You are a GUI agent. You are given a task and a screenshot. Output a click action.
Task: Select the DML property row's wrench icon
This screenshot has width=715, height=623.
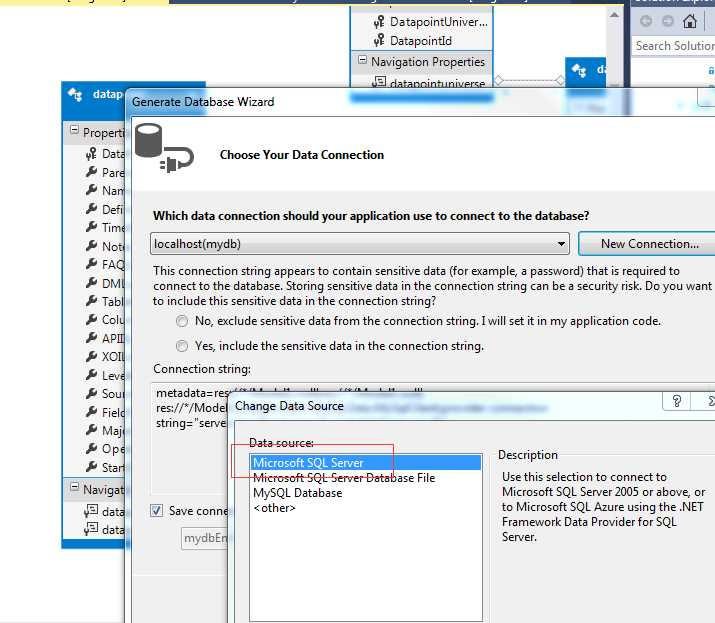pyautogui.click(x=91, y=283)
